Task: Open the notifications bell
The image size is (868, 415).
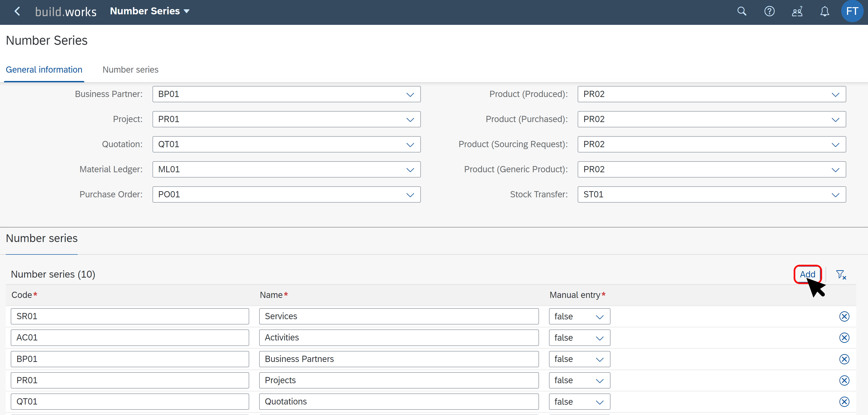Action: (x=824, y=11)
